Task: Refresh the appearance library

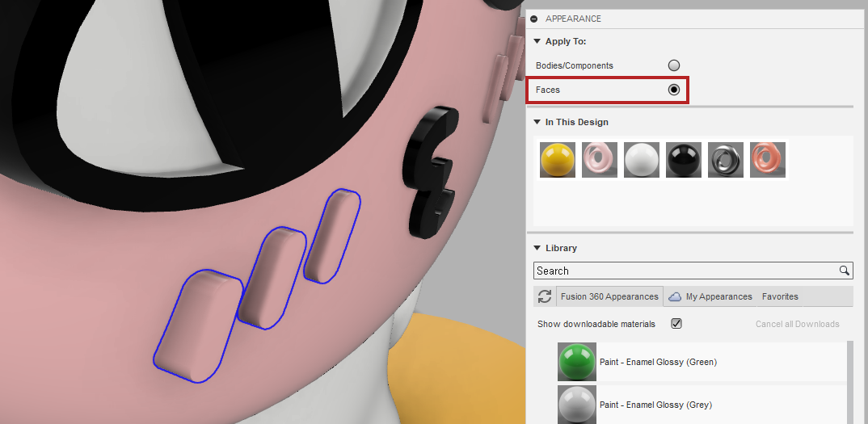Action: click(x=545, y=296)
